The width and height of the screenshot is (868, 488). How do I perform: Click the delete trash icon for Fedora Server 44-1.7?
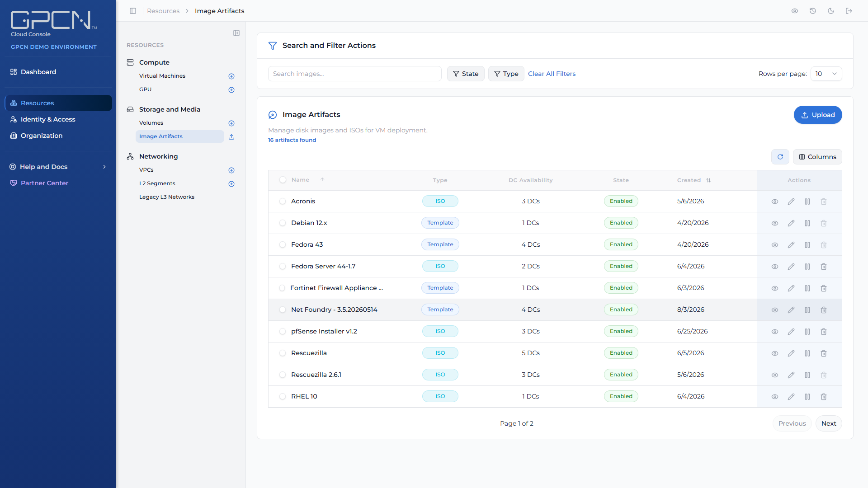823,267
